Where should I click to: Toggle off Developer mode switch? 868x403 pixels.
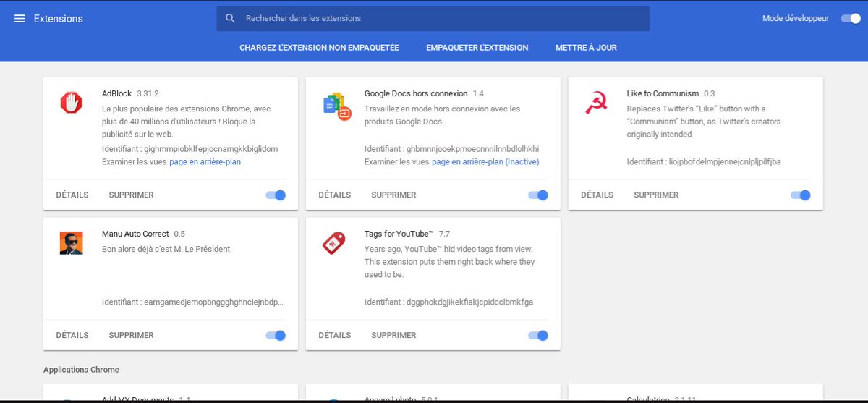pyautogui.click(x=850, y=18)
